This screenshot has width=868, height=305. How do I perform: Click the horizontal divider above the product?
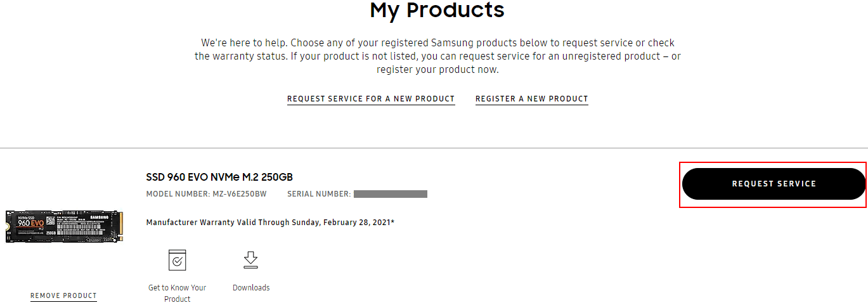(x=434, y=148)
